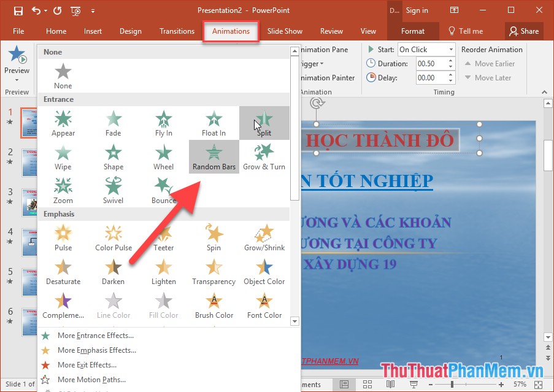The image size is (554, 392).
Task: Open the Slide Show tab
Action: point(285,31)
